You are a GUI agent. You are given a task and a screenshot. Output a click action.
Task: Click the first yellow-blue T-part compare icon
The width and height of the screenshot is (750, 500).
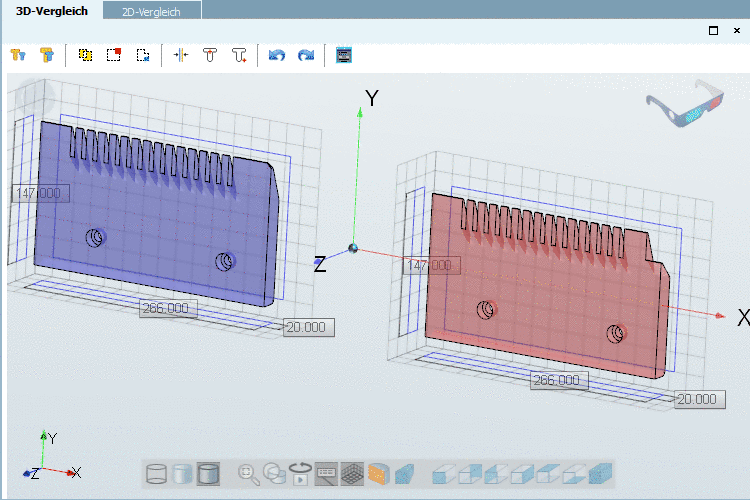[x=18, y=56]
